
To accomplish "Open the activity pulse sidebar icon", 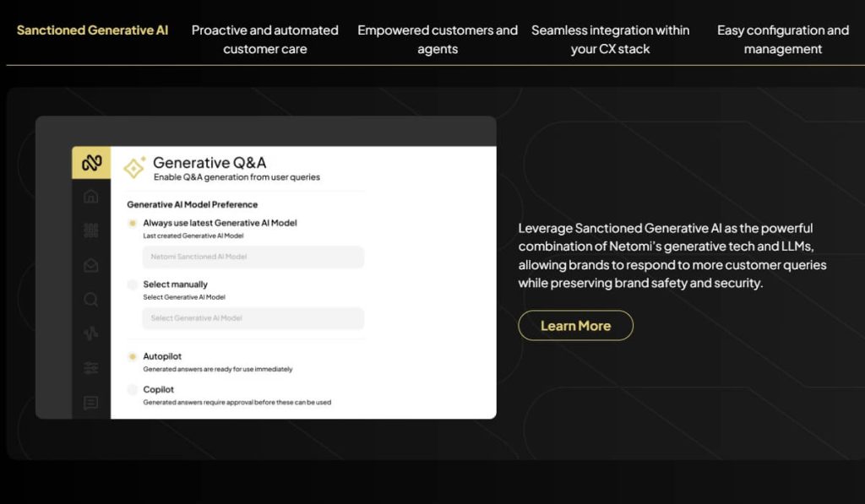I will (x=90, y=333).
